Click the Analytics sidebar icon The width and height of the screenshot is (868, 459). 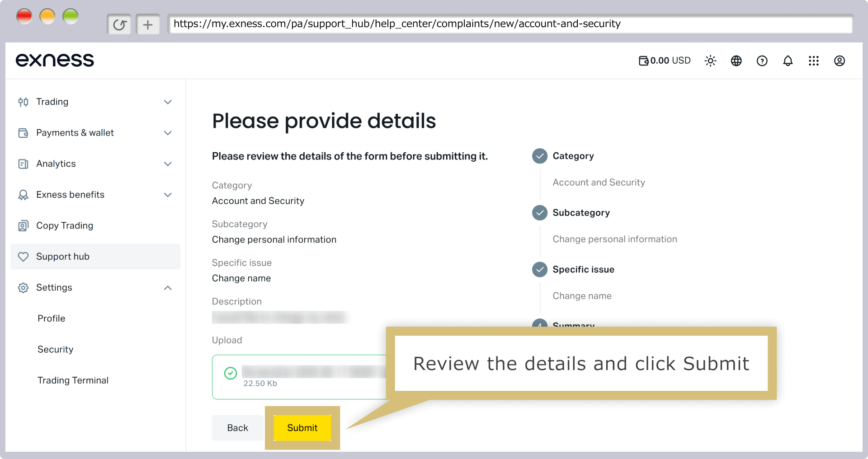click(x=23, y=164)
